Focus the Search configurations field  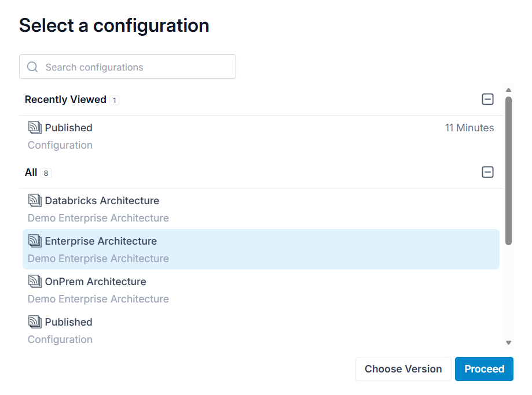pos(127,67)
